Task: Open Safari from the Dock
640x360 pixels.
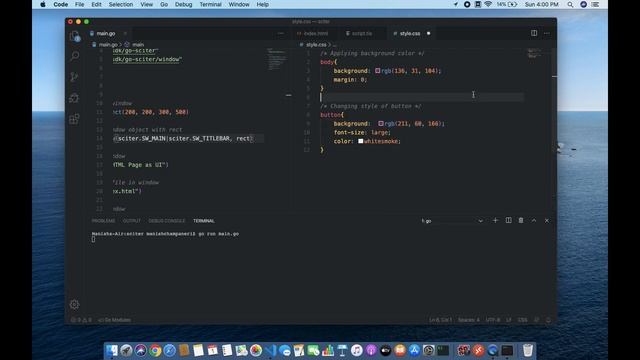Action: [x=169, y=350]
